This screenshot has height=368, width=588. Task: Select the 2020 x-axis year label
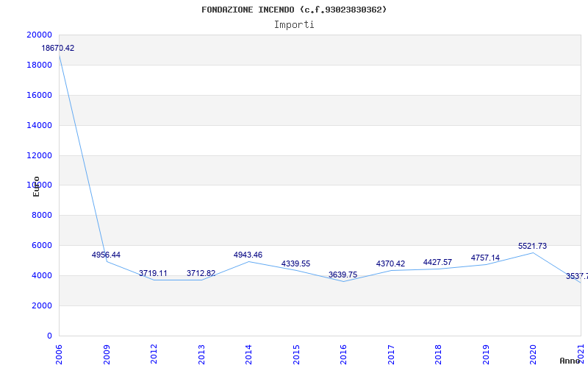point(533,353)
